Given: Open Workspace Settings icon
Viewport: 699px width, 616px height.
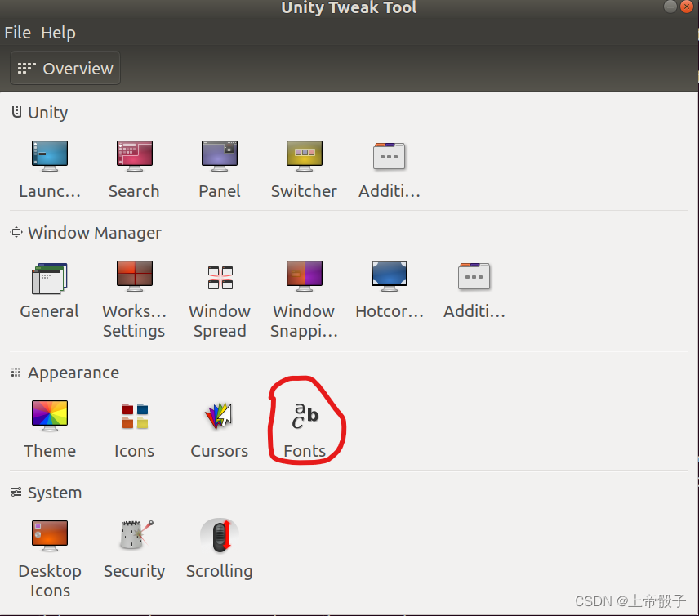Looking at the screenshot, I should [x=134, y=276].
